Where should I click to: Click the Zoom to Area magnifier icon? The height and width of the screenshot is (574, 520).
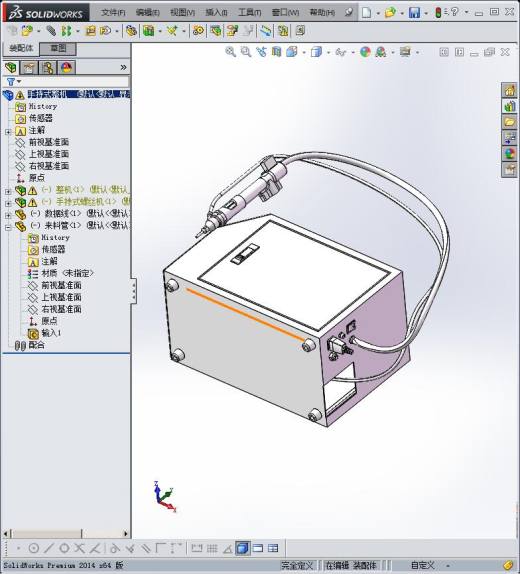[x=246, y=52]
